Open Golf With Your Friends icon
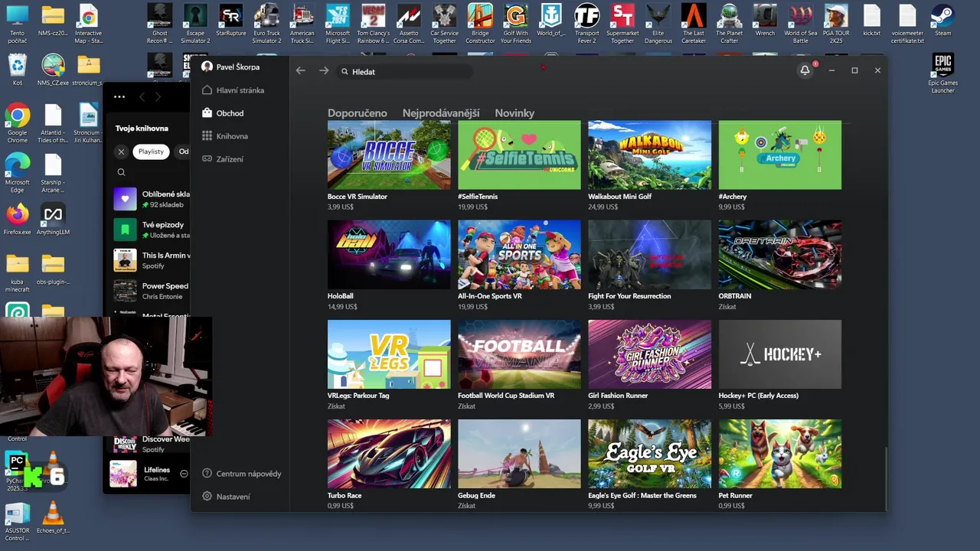The width and height of the screenshot is (980, 551). 516,23
